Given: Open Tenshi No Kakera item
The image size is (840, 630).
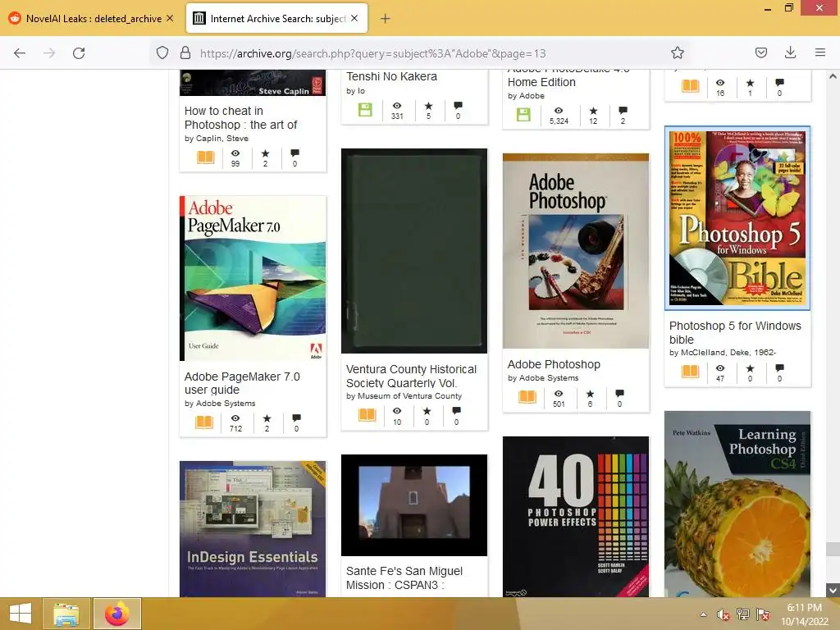Looking at the screenshot, I should pos(391,76).
